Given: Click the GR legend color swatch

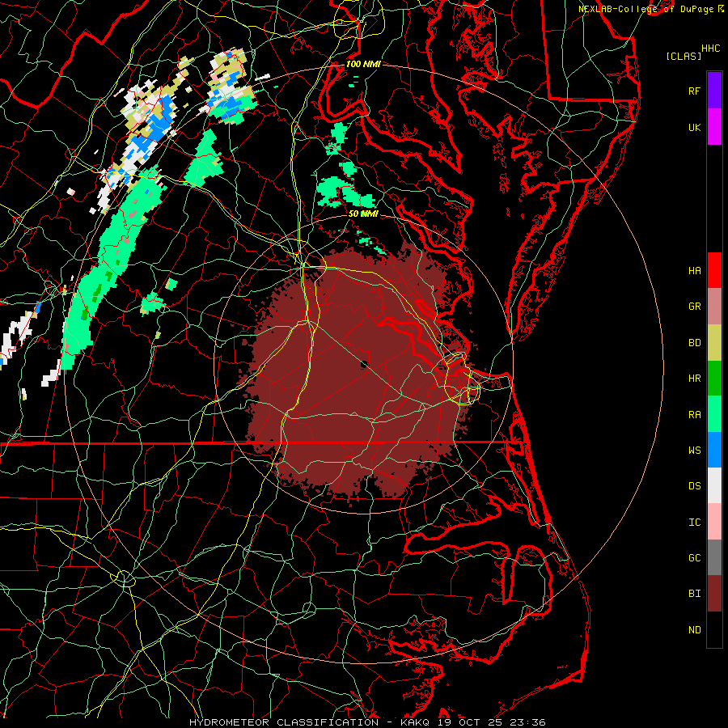Looking at the screenshot, I should [x=714, y=306].
